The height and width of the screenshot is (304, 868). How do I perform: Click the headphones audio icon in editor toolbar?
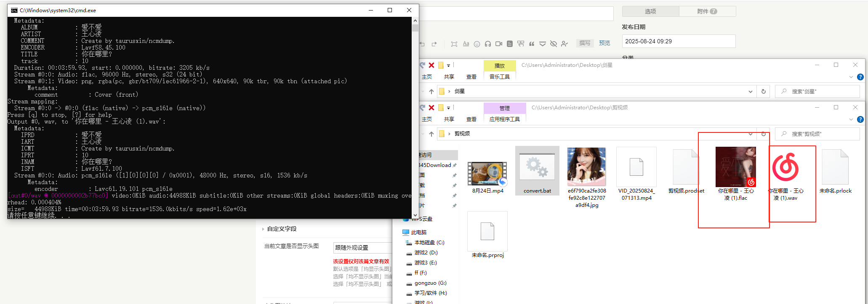(487, 44)
